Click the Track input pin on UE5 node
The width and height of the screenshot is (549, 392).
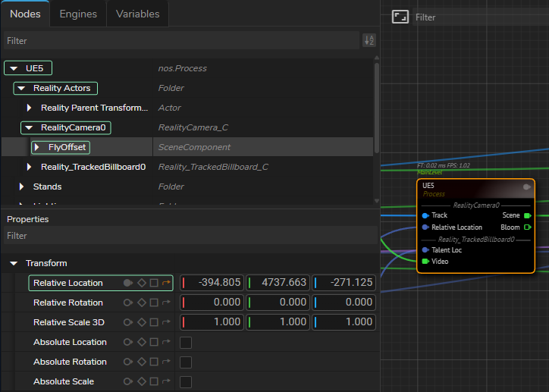(425, 215)
